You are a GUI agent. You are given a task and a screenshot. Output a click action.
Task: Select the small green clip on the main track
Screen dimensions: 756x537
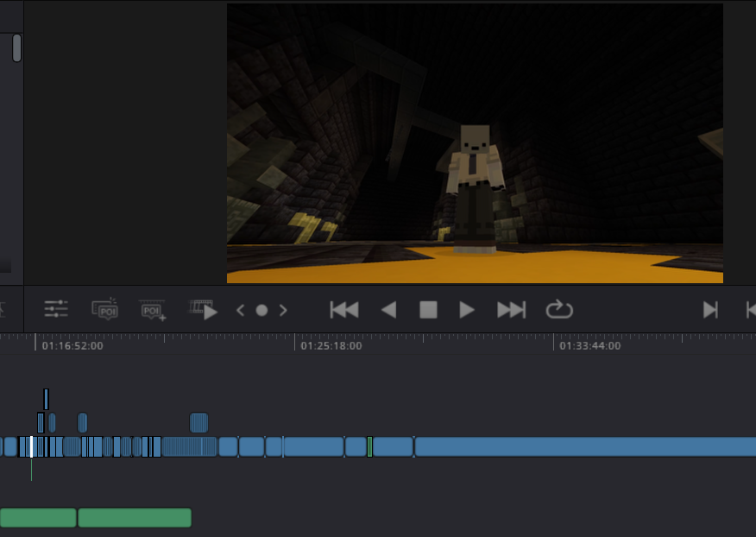pos(370,446)
